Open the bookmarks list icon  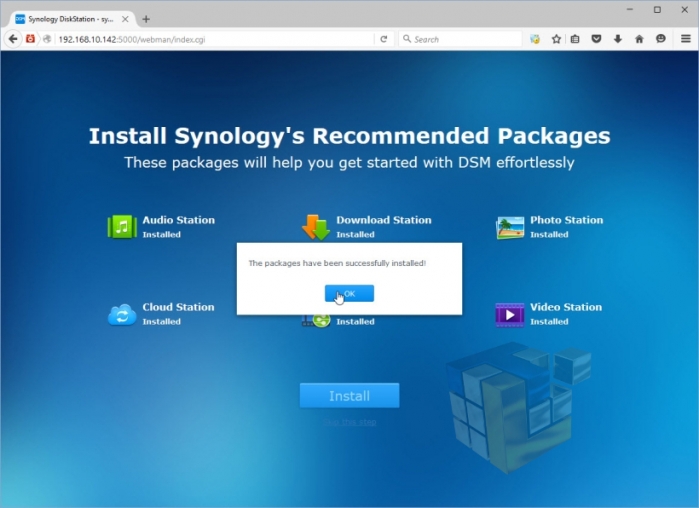pyautogui.click(x=575, y=39)
